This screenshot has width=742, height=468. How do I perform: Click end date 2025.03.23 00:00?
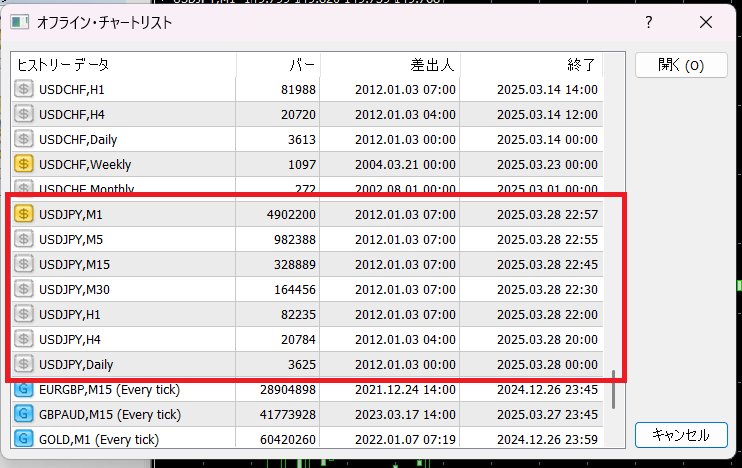(548, 165)
